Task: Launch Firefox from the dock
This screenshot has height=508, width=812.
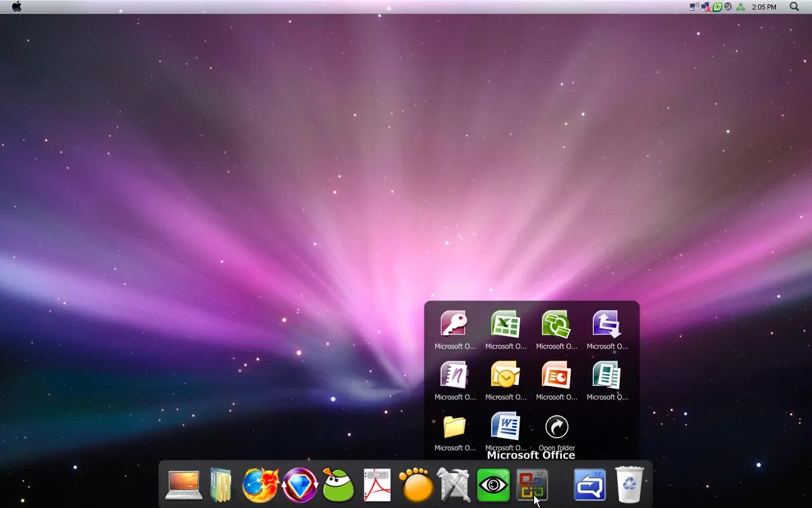Action: (x=261, y=485)
